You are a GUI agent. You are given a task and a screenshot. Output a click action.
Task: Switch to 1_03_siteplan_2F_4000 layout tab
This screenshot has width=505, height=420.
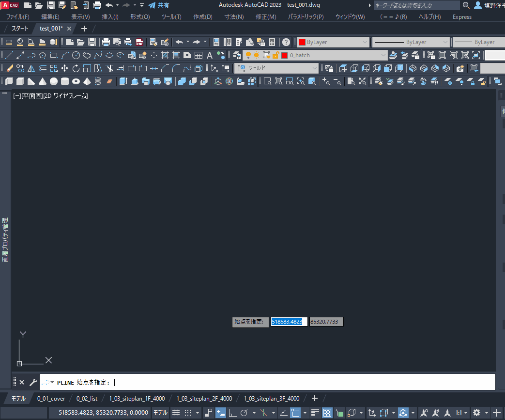point(204,399)
